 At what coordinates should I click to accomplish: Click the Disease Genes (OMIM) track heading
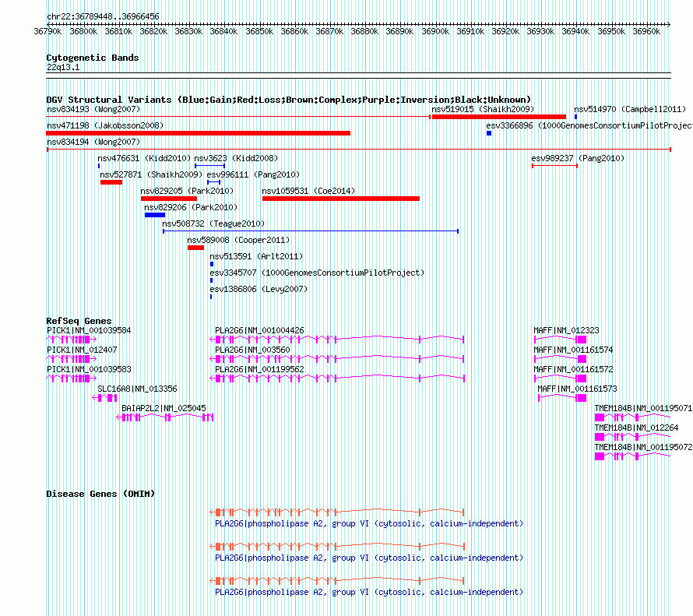tap(100, 494)
